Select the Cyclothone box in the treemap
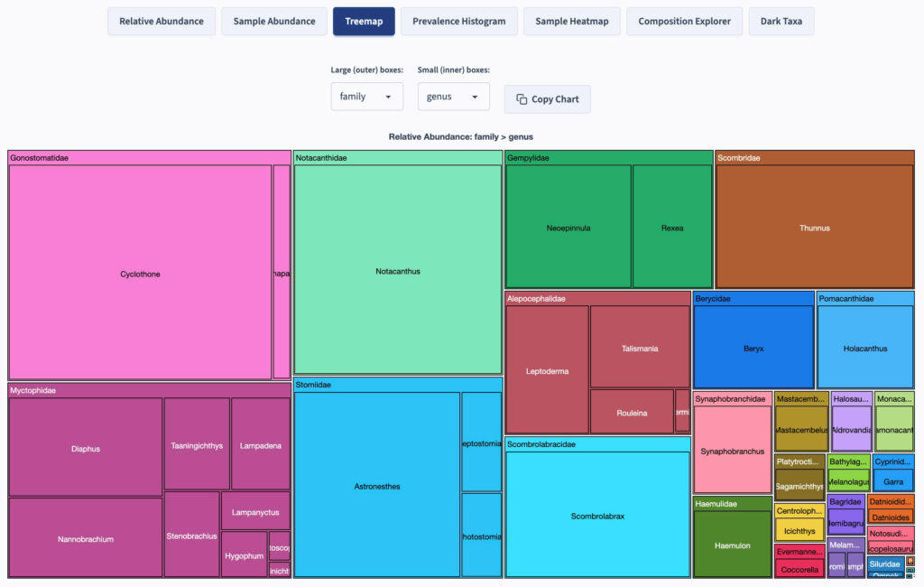The image size is (924, 587). (x=140, y=273)
